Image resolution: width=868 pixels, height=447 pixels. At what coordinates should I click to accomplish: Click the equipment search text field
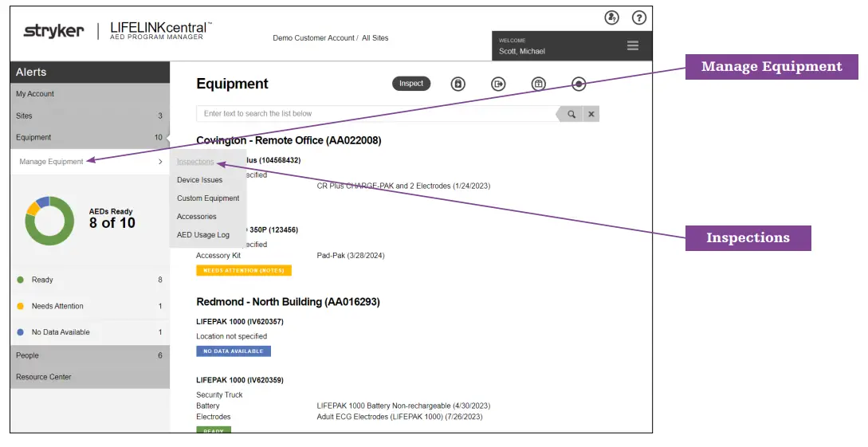point(376,113)
